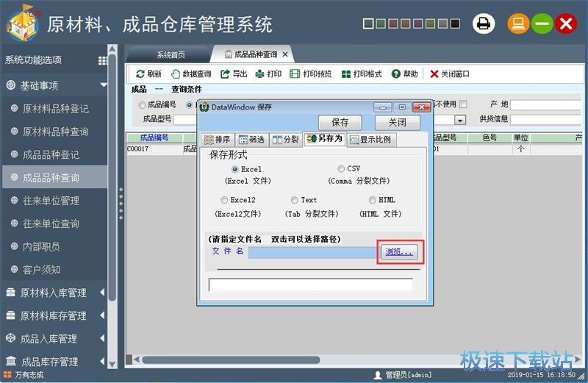Click the horizontal scrollbar thumb of the grid
This screenshot has height=383, width=588.
click(x=231, y=360)
